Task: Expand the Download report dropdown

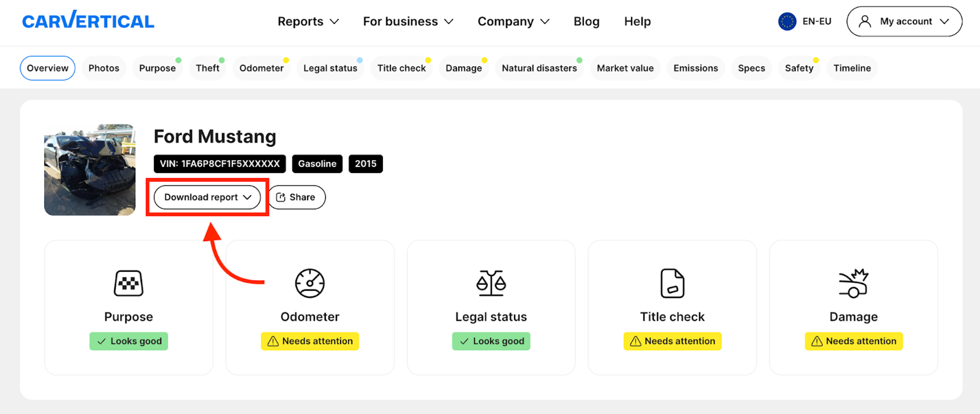Action: pyautogui.click(x=207, y=197)
